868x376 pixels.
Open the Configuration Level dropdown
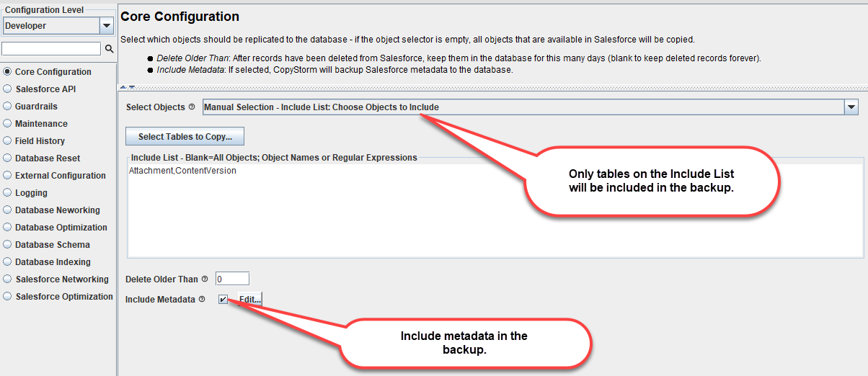58,26
